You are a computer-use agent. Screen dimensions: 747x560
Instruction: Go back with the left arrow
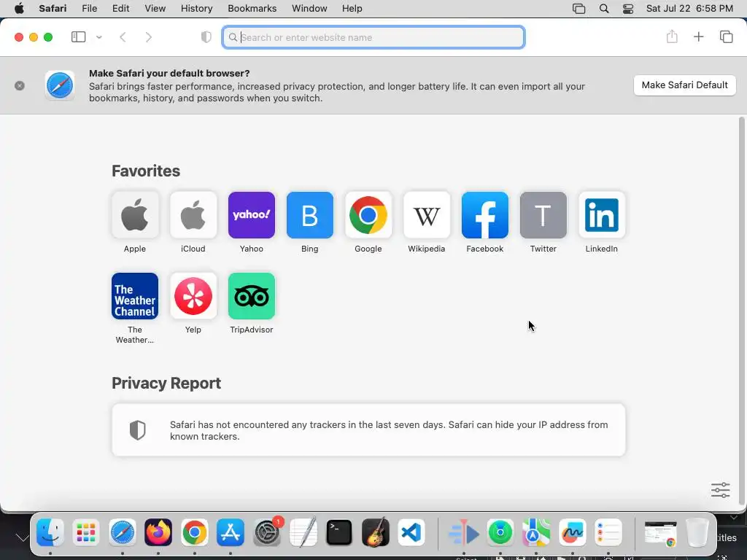(x=123, y=37)
